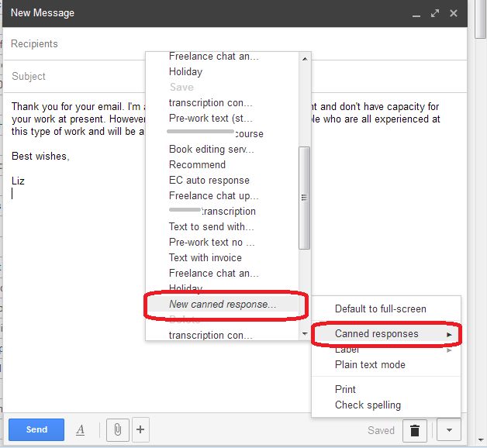This screenshot has width=487, height=448.
Task: Toggle Plain text mode
Action: click(370, 364)
